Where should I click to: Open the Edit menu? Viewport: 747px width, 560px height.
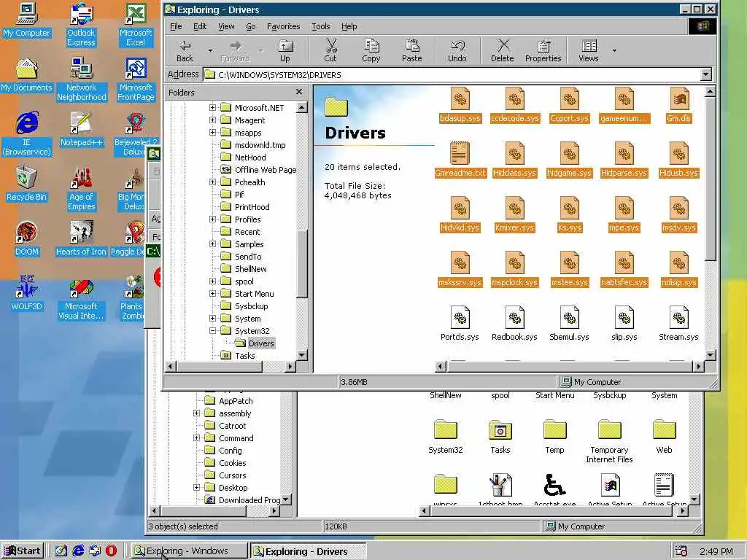pyautogui.click(x=200, y=26)
